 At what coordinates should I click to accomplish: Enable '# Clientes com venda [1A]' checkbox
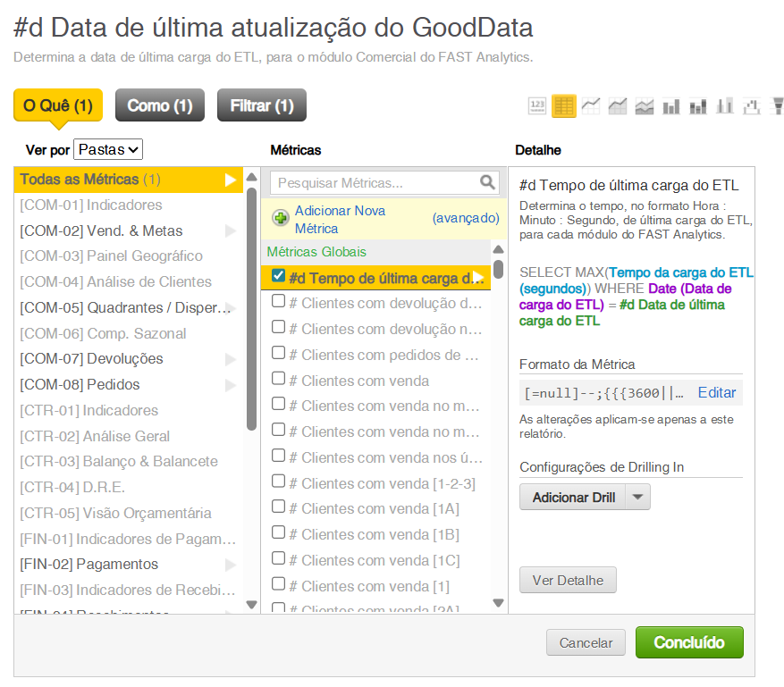[278, 507]
